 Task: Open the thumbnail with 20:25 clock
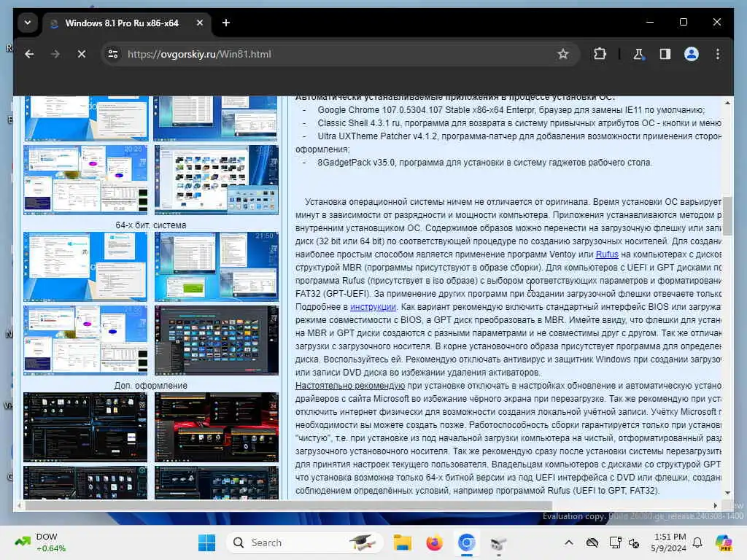click(x=85, y=180)
